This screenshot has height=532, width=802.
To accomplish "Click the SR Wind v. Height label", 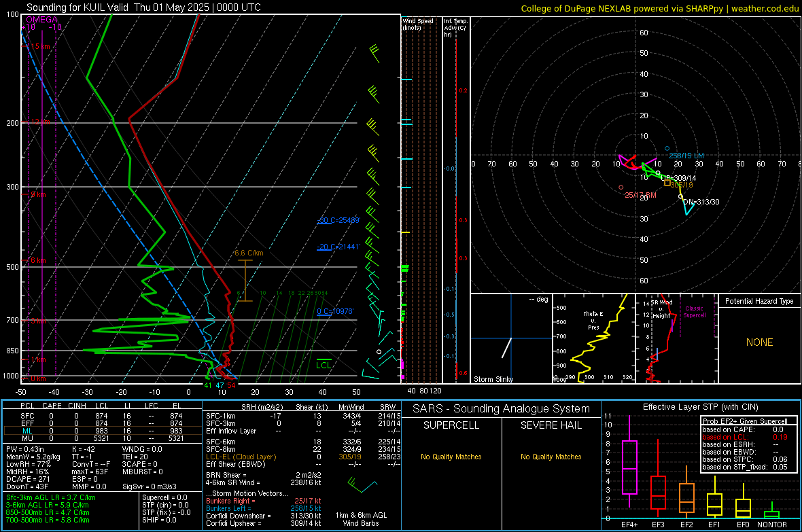I will click(x=661, y=309).
